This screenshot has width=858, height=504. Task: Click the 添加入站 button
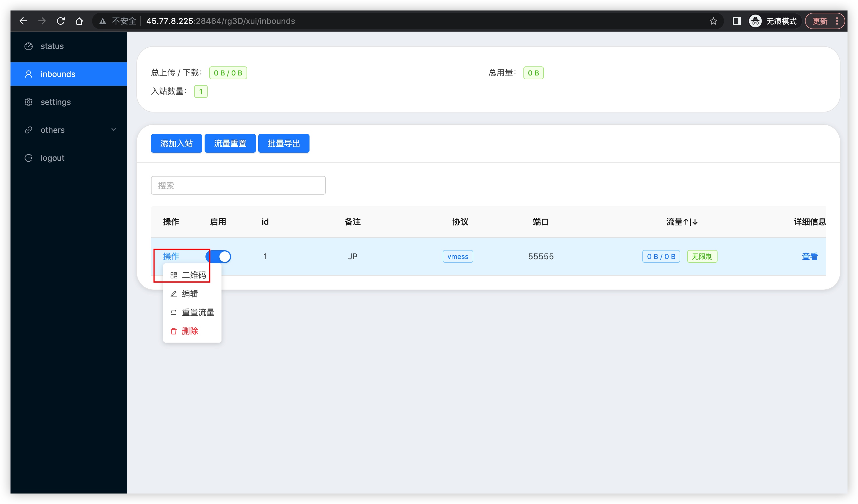coord(176,143)
